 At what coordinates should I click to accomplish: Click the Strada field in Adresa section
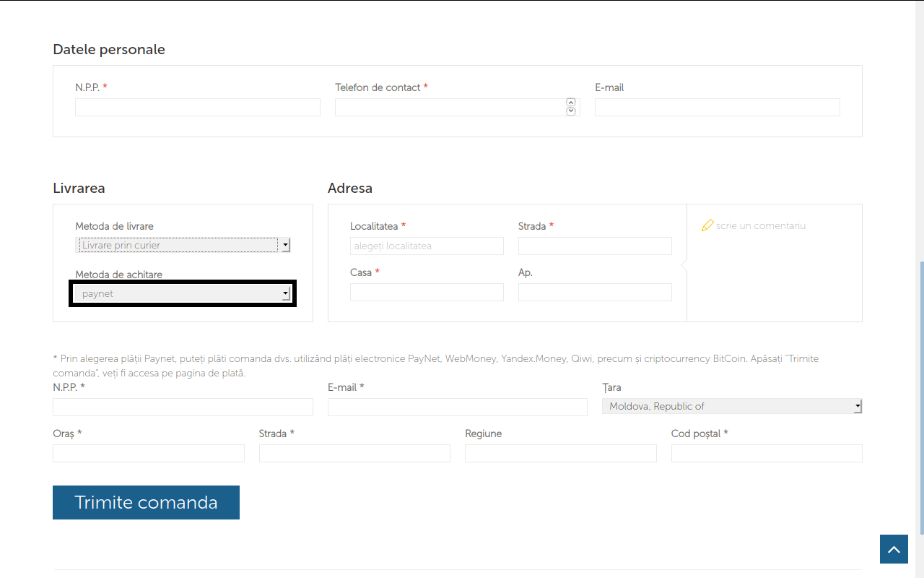click(x=595, y=246)
